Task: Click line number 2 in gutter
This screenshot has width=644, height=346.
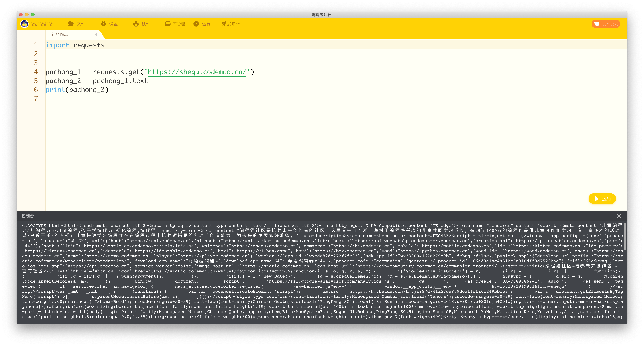Action: [x=36, y=54]
